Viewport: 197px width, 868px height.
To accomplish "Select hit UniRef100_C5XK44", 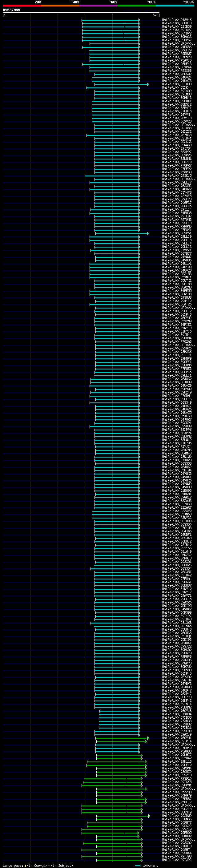I will [177, 88].
